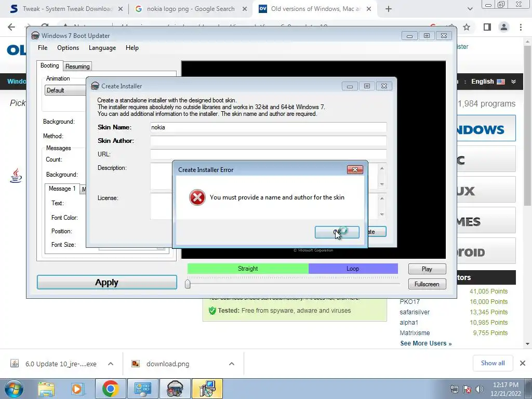532x399 pixels.
Task: Select the Message 1 tab
Action: pos(62,189)
